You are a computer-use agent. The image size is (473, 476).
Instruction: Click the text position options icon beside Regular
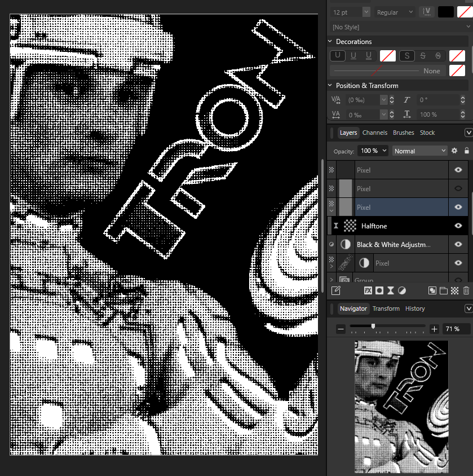click(x=427, y=12)
